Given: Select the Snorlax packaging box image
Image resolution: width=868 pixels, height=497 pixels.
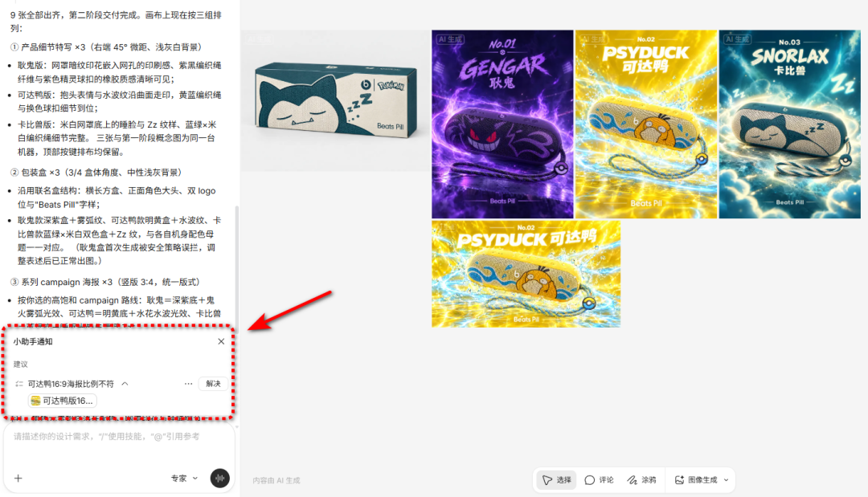Looking at the screenshot, I should point(336,100).
